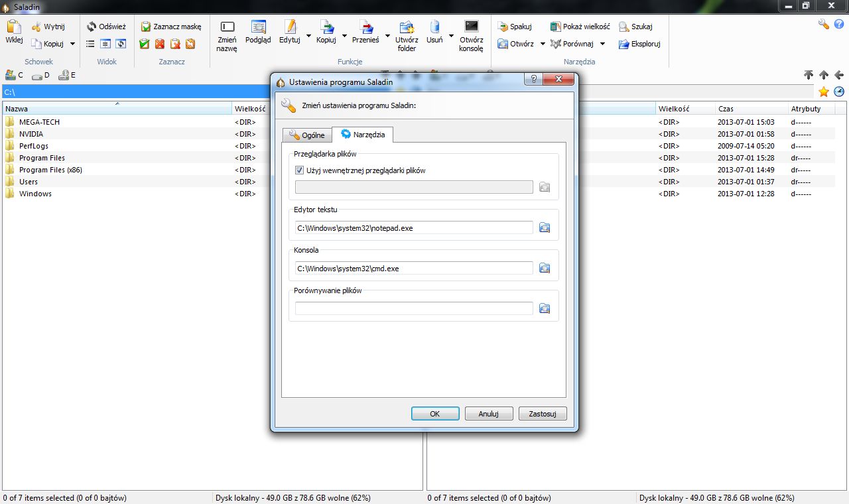This screenshot has height=504, width=849.
Task: Sort left pane by Nazwa column
Action: 117,109
